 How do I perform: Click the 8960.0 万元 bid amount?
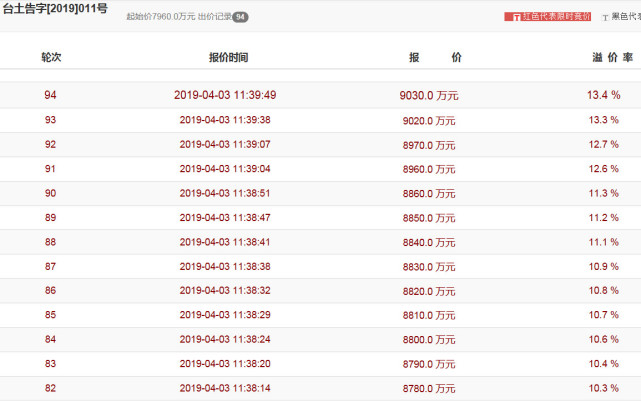[x=428, y=169]
